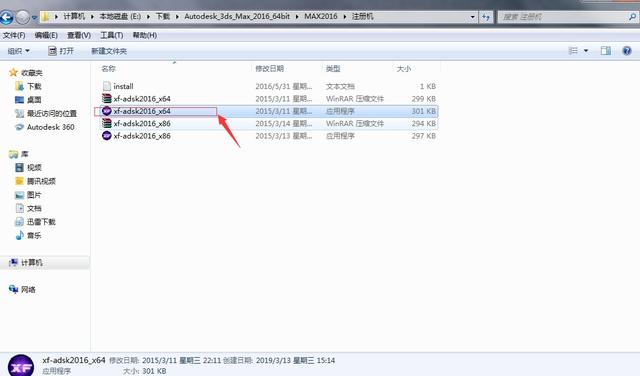This screenshot has height=376, width=640.
Task: Click MAX2016 in address breadcrumb
Action: point(321,16)
